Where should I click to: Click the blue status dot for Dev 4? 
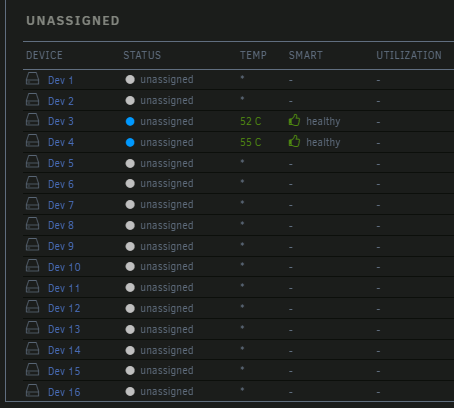click(130, 143)
